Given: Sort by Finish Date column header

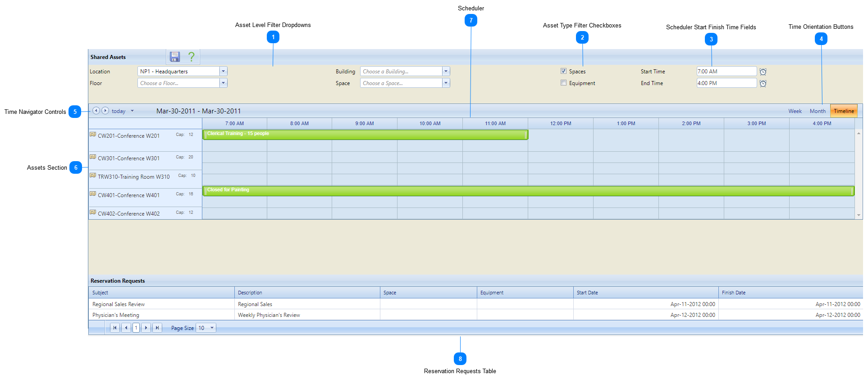Looking at the screenshot, I should tap(790, 293).
